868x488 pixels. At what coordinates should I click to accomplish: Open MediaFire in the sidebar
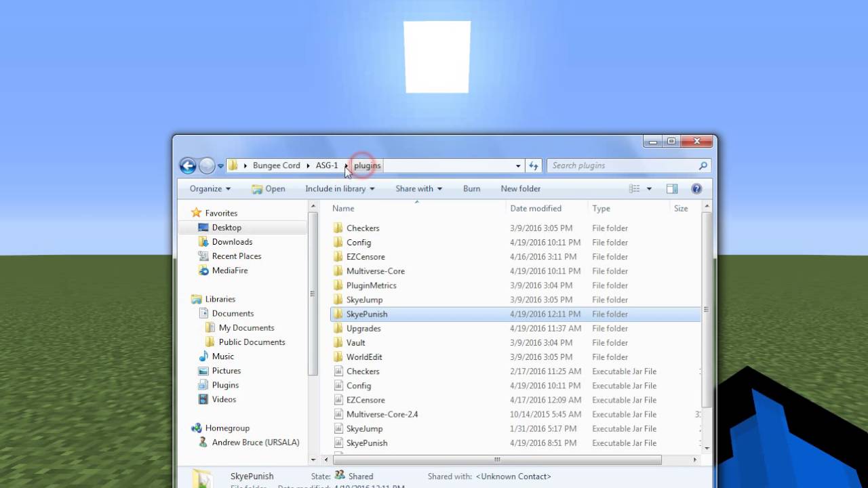point(230,270)
